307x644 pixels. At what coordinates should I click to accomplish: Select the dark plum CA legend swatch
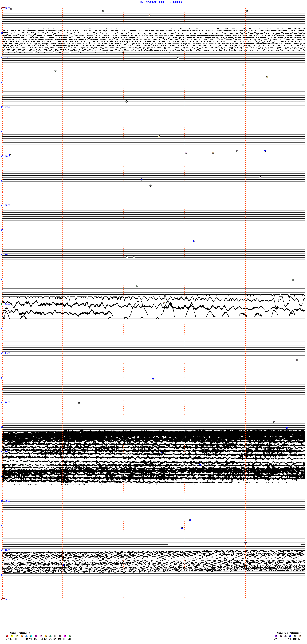click(x=60, y=636)
